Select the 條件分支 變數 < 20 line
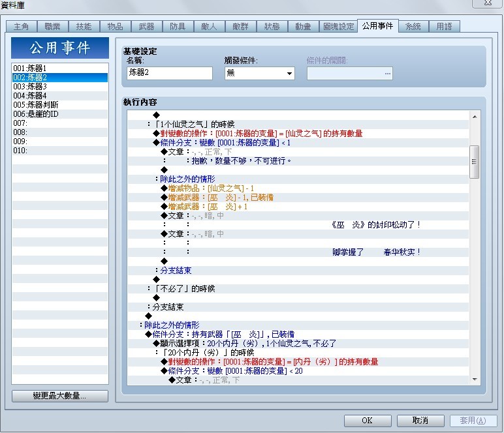This screenshot has width=504, height=433. click(298, 371)
